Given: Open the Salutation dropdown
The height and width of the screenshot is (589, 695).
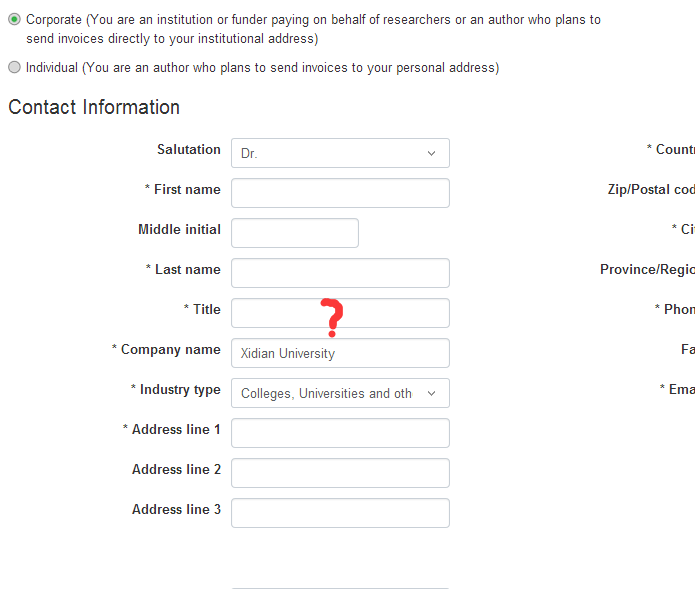Looking at the screenshot, I should pyautogui.click(x=340, y=153).
